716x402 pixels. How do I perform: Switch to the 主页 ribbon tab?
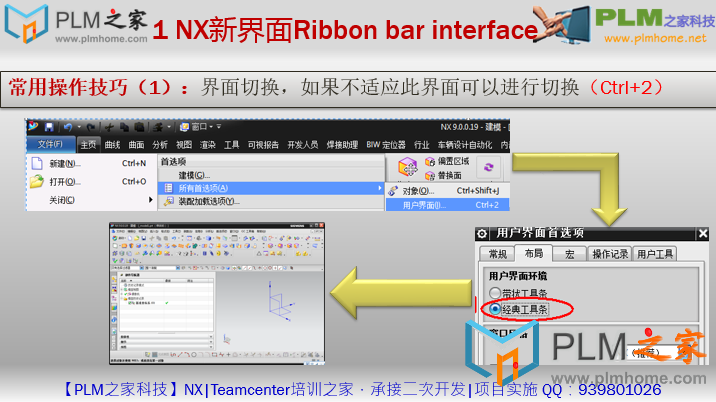(88, 145)
